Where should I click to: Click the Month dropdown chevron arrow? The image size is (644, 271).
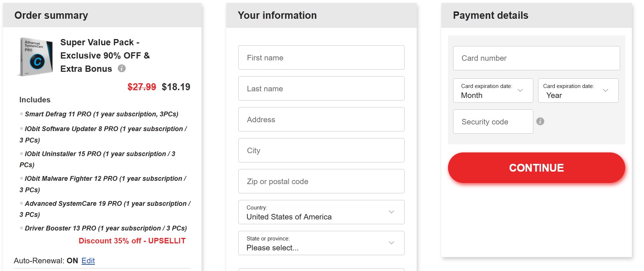coord(520,90)
